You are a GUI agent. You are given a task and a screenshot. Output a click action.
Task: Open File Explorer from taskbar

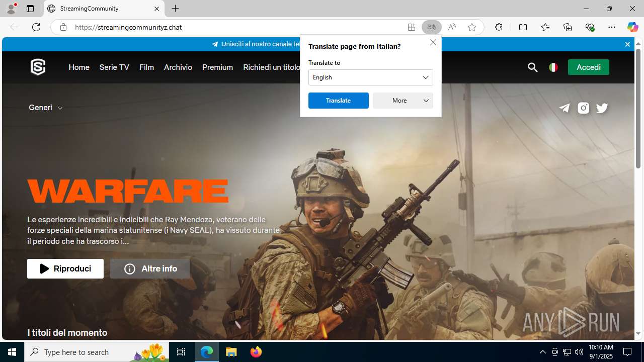pos(231,352)
